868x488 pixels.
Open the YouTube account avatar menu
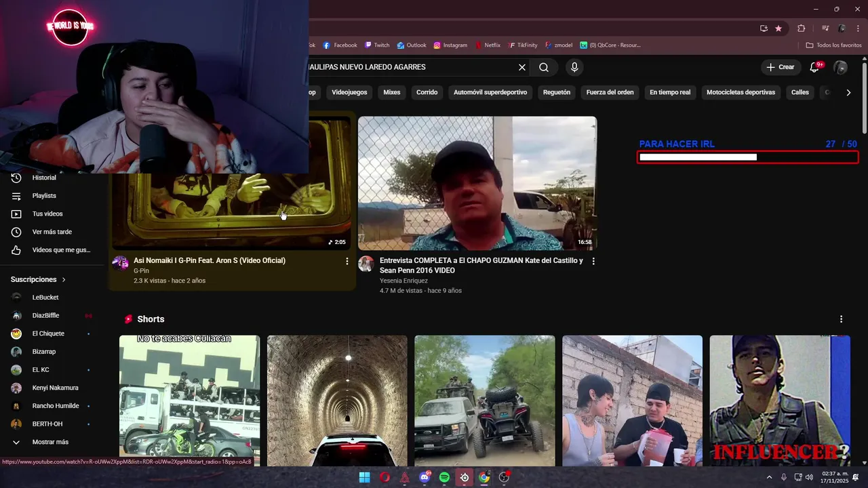coord(840,67)
